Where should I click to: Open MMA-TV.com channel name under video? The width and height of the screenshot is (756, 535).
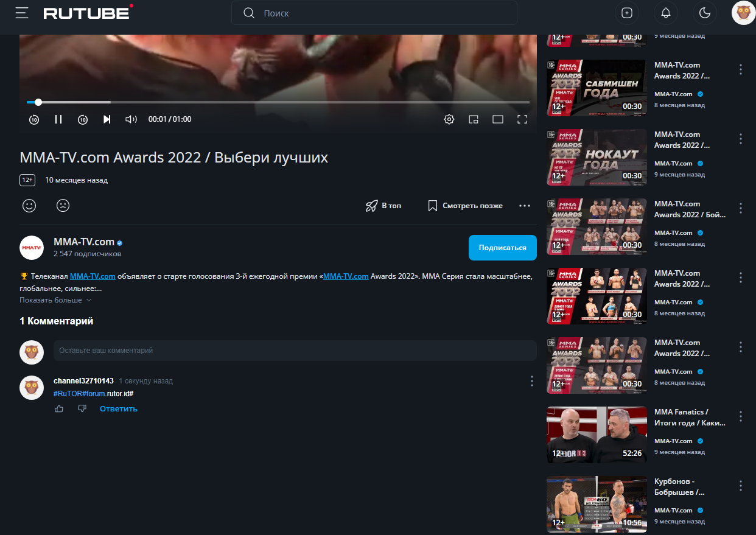point(84,242)
